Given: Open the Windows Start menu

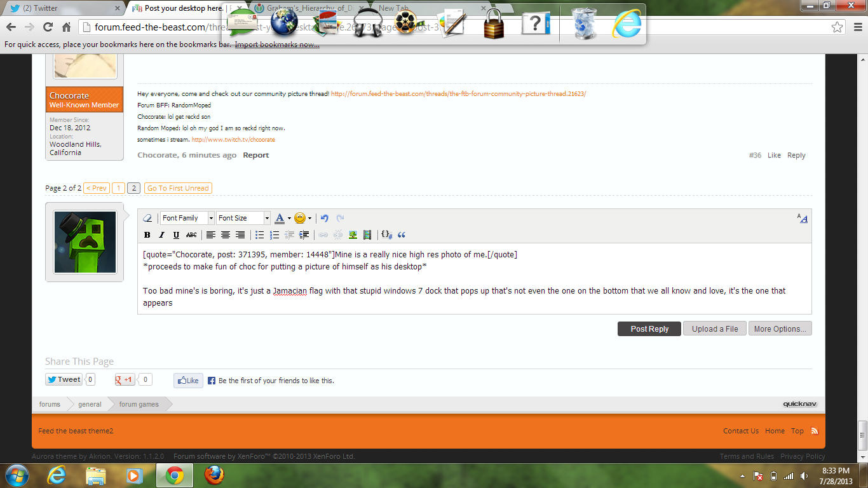Looking at the screenshot, I should [17, 475].
